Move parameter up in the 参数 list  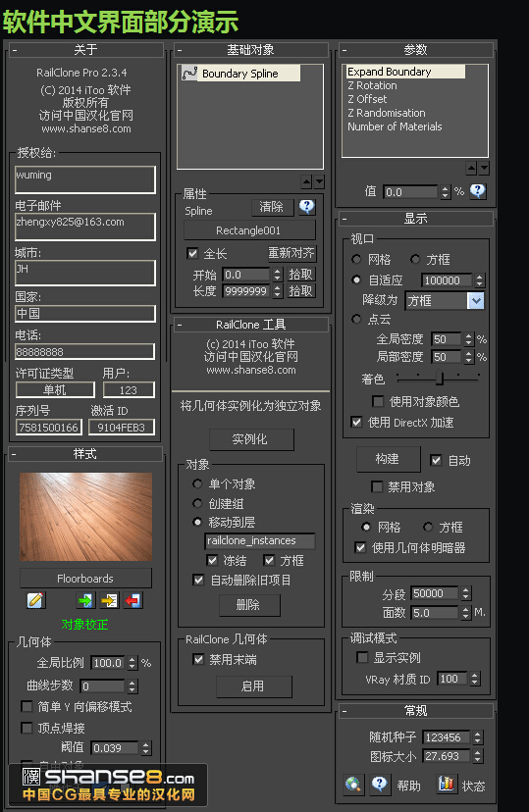pyautogui.click(x=471, y=168)
